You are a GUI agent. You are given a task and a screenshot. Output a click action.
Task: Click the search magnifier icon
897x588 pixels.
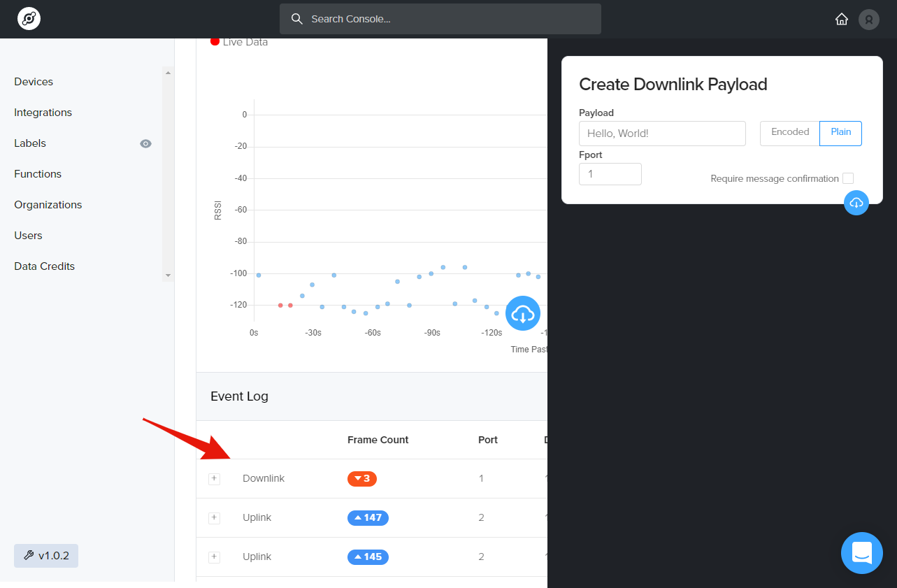297,19
